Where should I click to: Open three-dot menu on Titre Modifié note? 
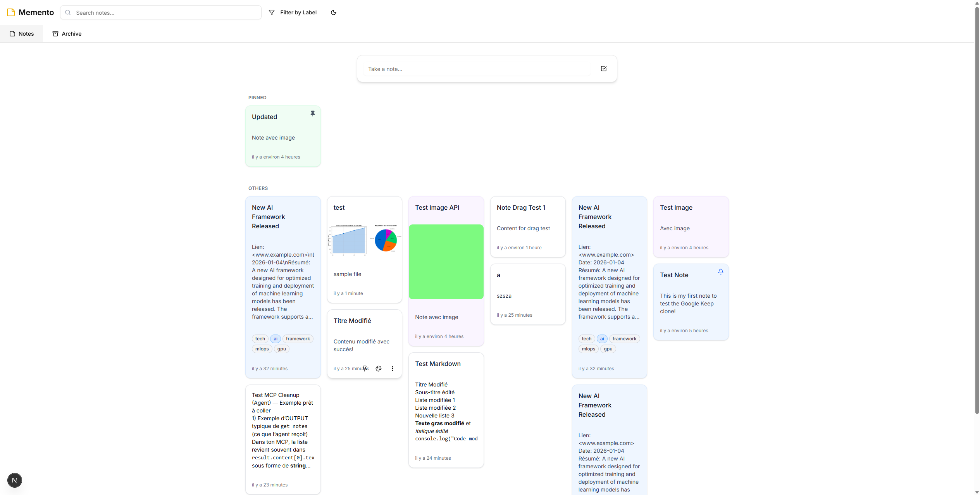[x=392, y=369]
